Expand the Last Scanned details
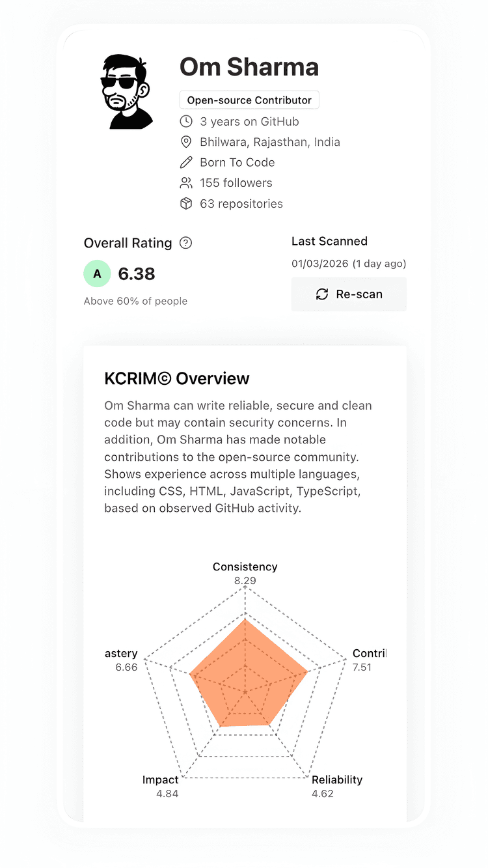488x868 pixels. point(330,241)
